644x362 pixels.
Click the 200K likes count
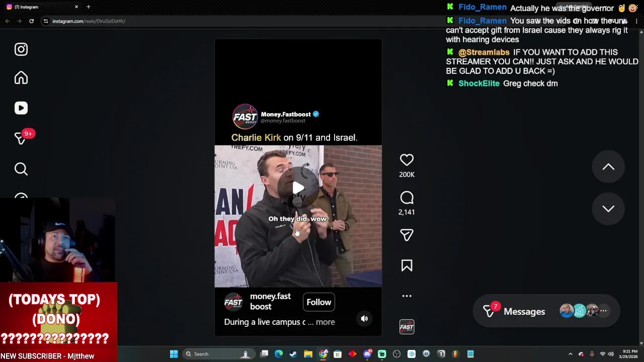tap(407, 174)
